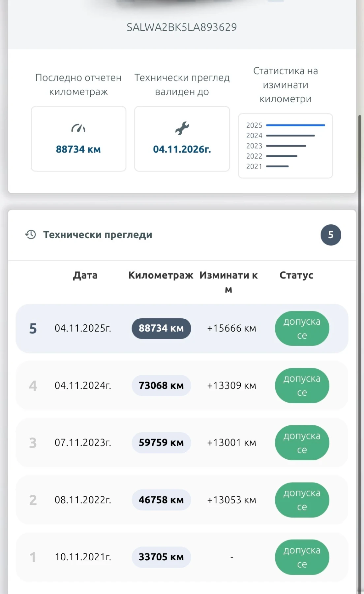Click the speedometer mileage icon
Image resolution: width=364 pixels, height=594 pixels.
click(78, 128)
